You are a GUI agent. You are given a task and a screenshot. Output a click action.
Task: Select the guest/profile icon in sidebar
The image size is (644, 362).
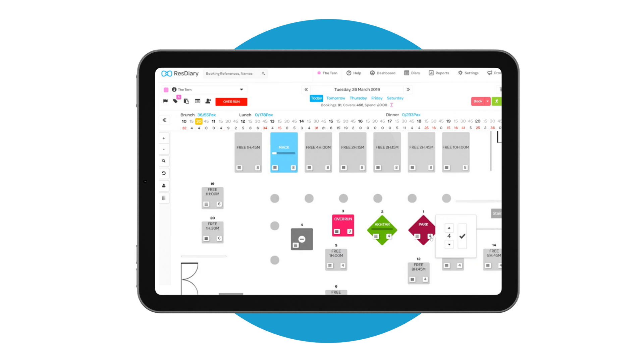tap(164, 185)
